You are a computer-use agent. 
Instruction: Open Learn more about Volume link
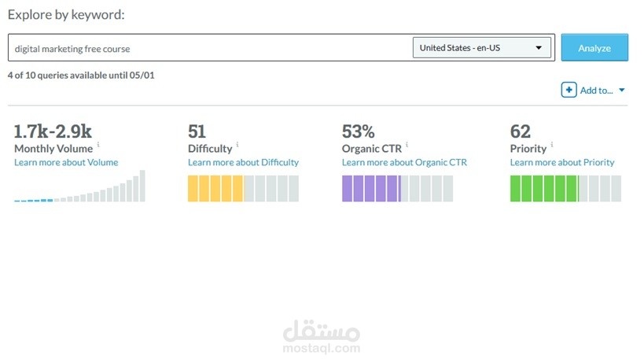tap(66, 162)
